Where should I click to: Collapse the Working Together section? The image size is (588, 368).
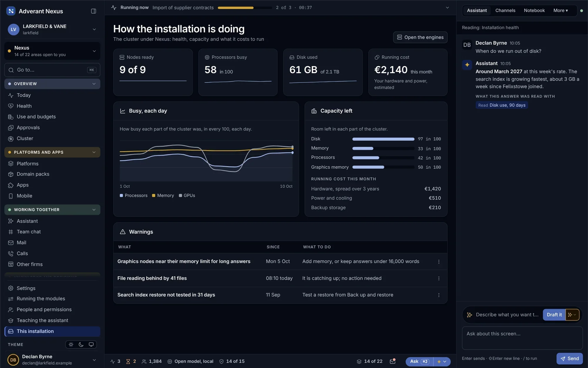[52, 210]
